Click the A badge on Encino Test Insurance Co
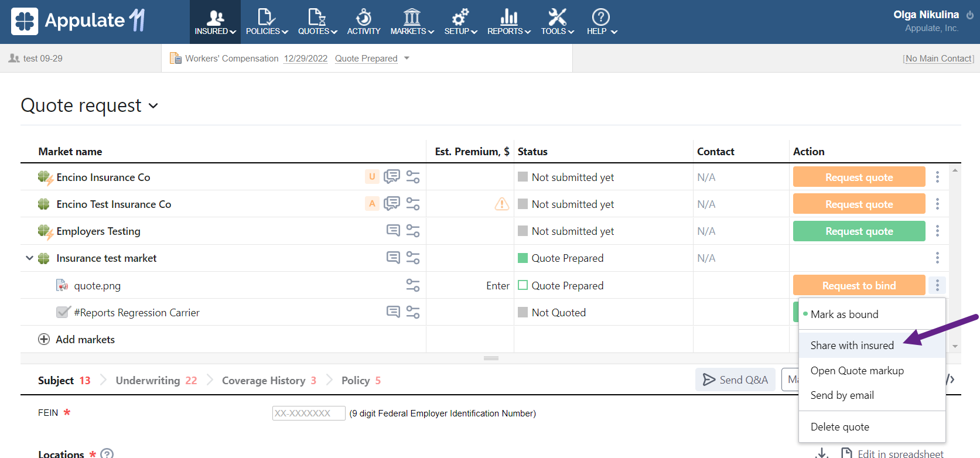The height and width of the screenshot is (458, 980). pyautogui.click(x=372, y=203)
